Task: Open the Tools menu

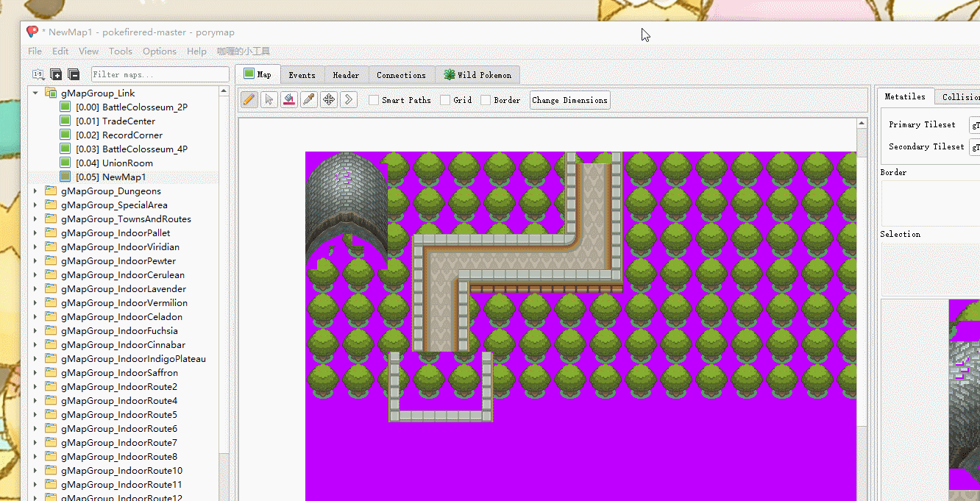Action: [121, 51]
